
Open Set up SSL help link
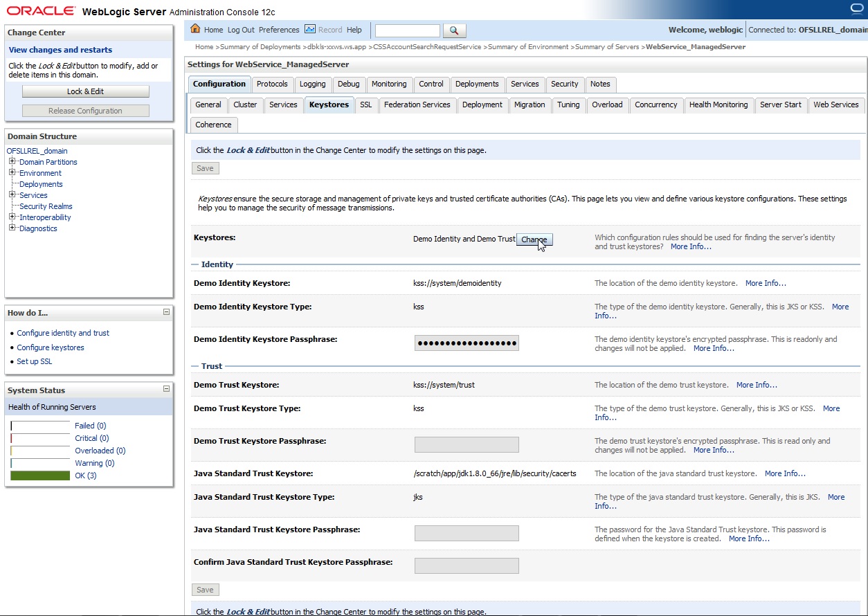(x=35, y=361)
